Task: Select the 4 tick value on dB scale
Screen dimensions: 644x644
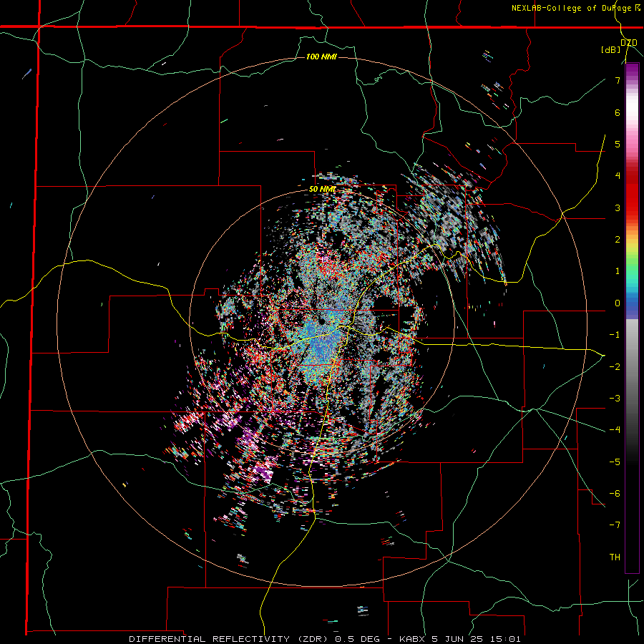Action: click(618, 175)
